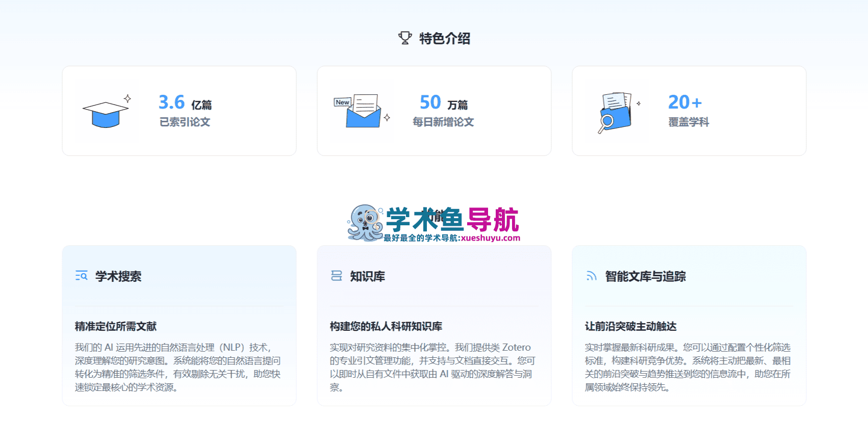The image size is (868, 447).
Task: Click the NLP description paragraph
Action: click(178, 367)
